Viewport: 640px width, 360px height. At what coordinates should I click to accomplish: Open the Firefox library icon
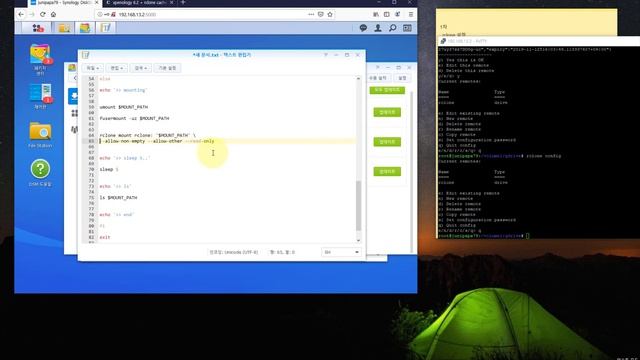[376, 14]
